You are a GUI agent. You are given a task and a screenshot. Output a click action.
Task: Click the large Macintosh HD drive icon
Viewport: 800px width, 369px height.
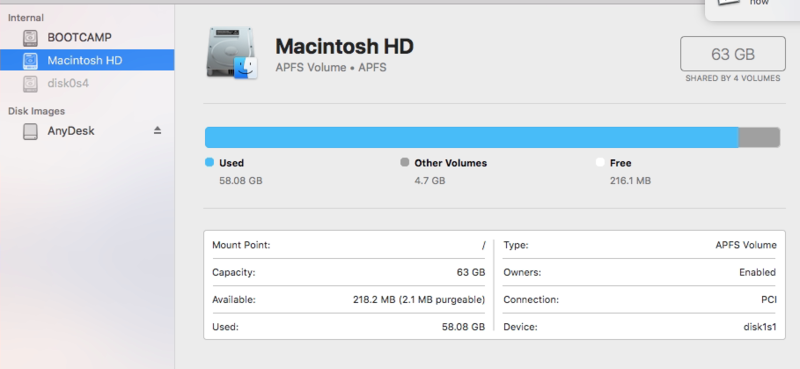tap(232, 53)
